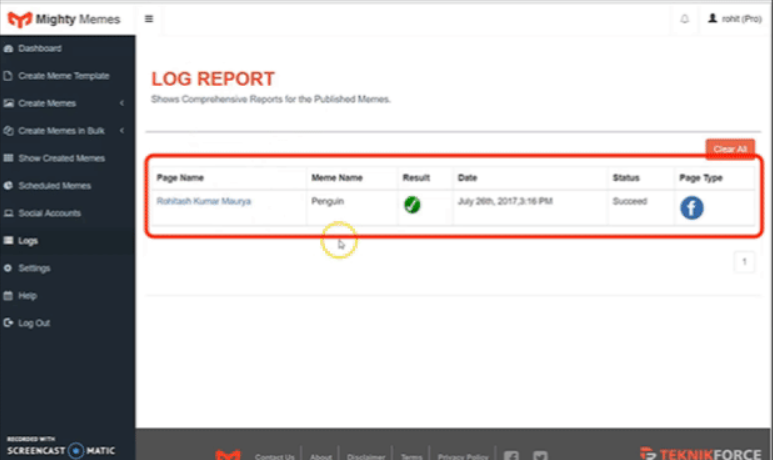Click the green success checkmark icon
The width and height of the screenshot is (773, 460).
[412, 204]
